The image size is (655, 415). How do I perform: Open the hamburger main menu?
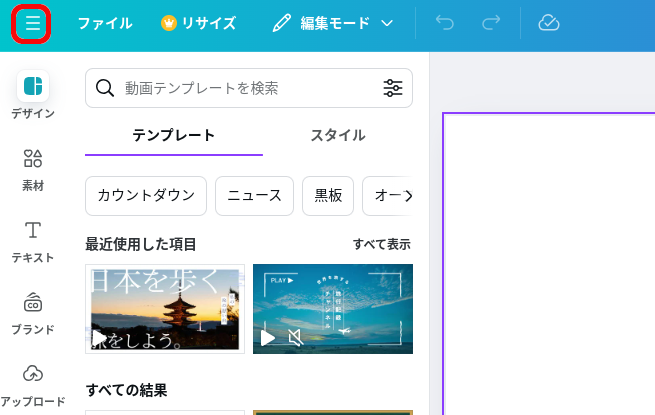(x=32, y=23)
